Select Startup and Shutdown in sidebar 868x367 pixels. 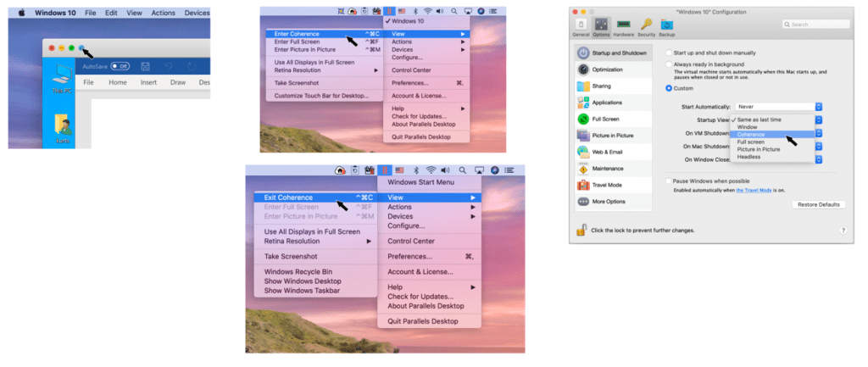pyautogui.click(x=613, y=53)
